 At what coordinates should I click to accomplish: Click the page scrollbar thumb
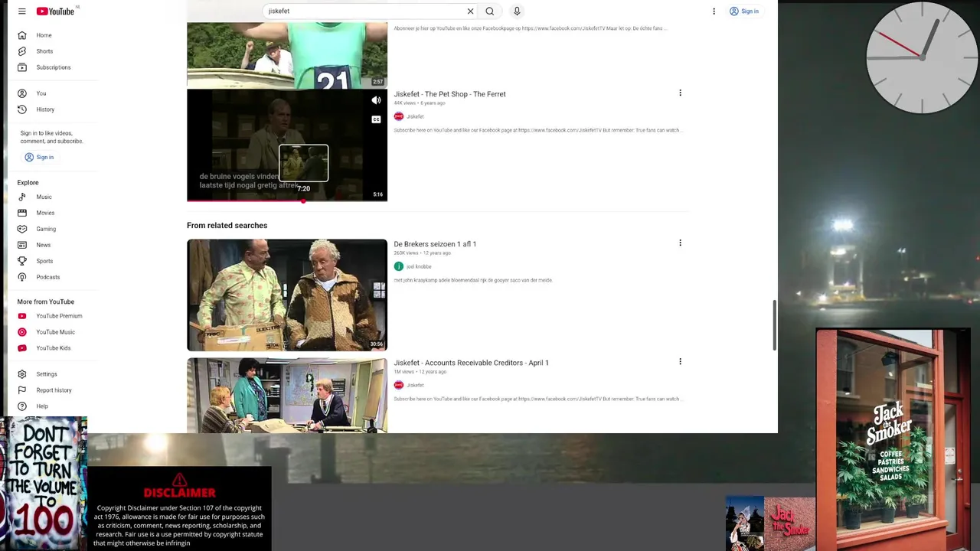774,325
